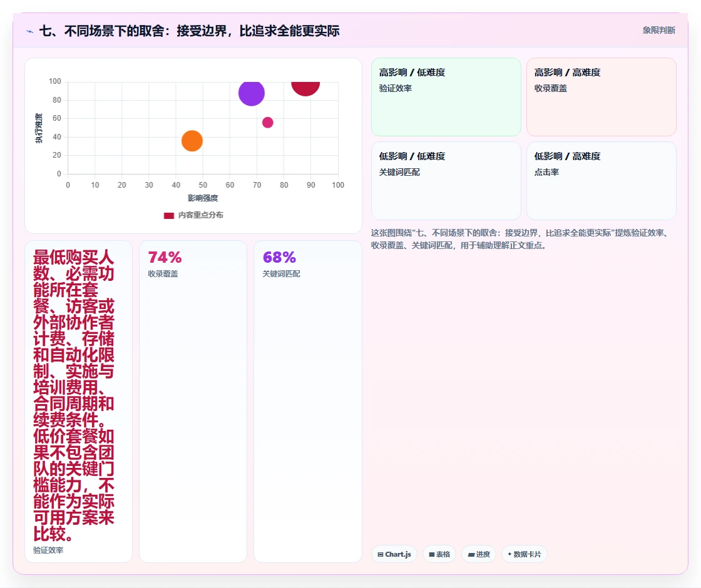701x588 pixels.
Task: Open the 低影响 / 高难度 quadrant card
Action: [x=601, y=181]
